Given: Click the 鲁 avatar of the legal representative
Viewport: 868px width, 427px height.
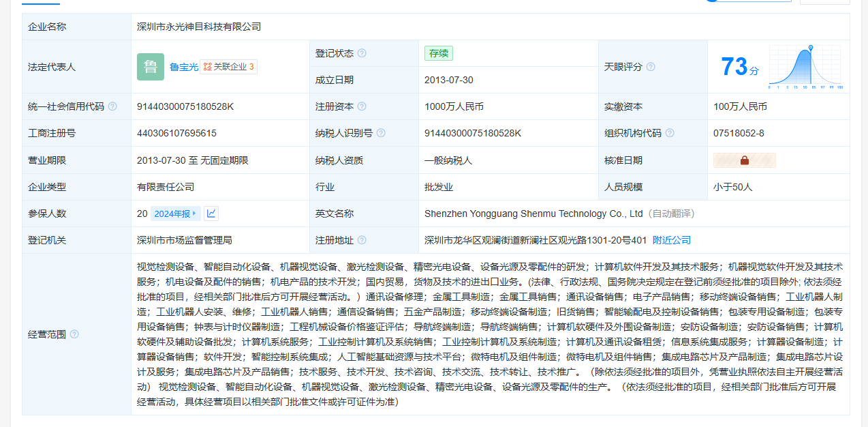Looking at the screenshot, I should coord(151,67).
